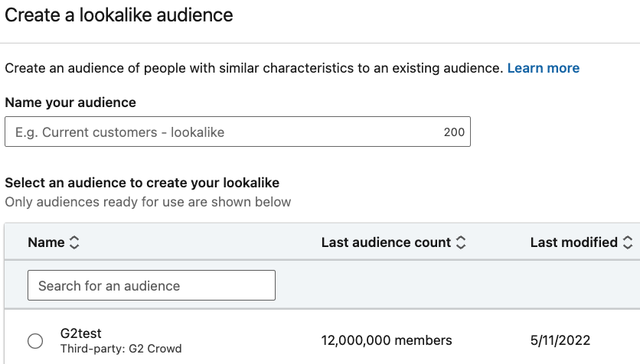Click the Last modified column header text
The height and width of the screenshot is (364, 640).
[574, 242]
